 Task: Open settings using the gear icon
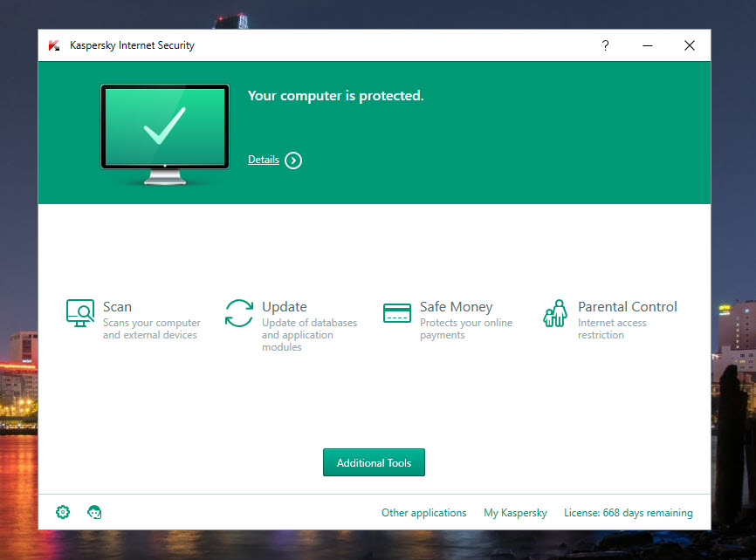tap(62, 512)
